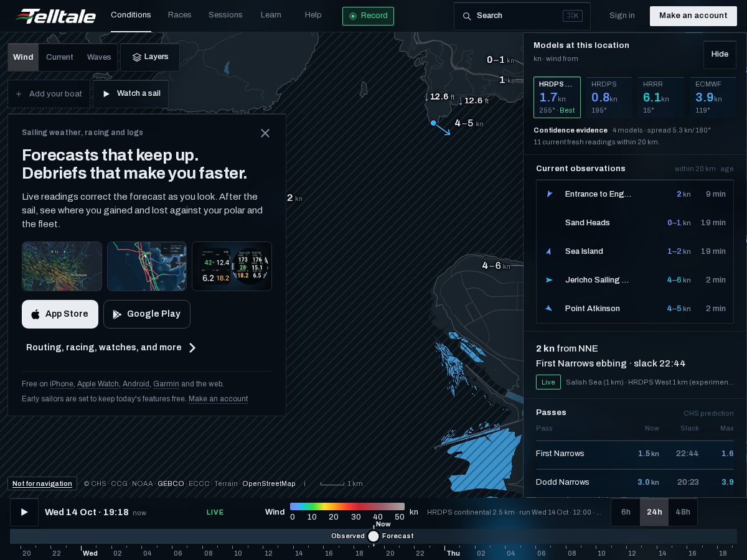Screen dimensions: 747x560
Task: Click the Telltale logo
Action: (x=56, y=16)
